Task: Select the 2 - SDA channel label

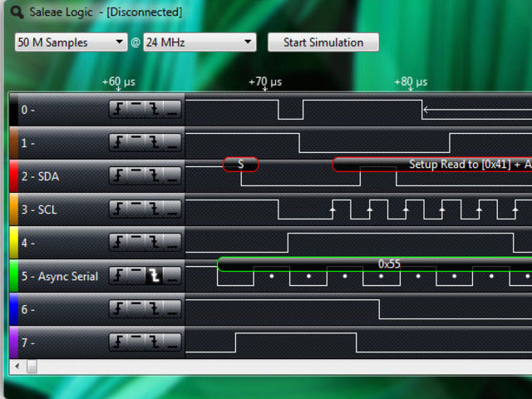Action: pyautogui.click(x=40, y=176)
